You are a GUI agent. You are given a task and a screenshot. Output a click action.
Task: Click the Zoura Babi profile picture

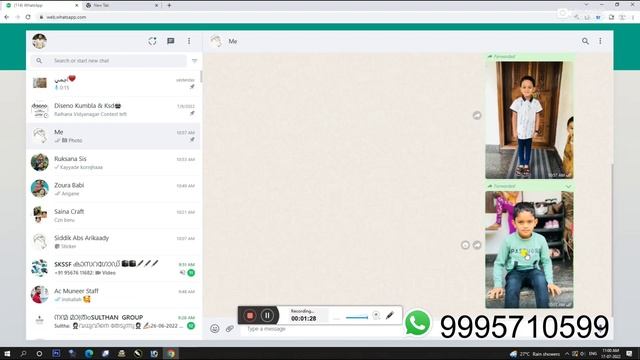pyautogui.click(x=40, y=189)
